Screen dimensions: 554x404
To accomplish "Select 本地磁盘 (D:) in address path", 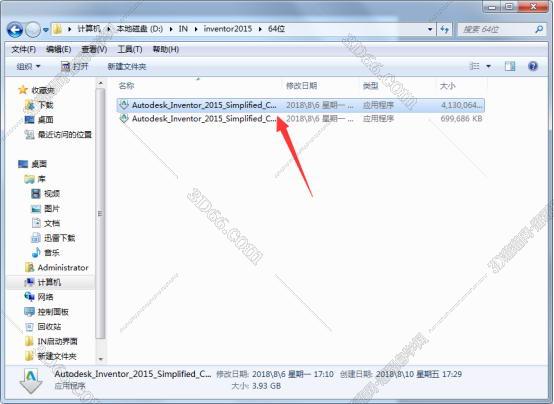I will 140,29.
